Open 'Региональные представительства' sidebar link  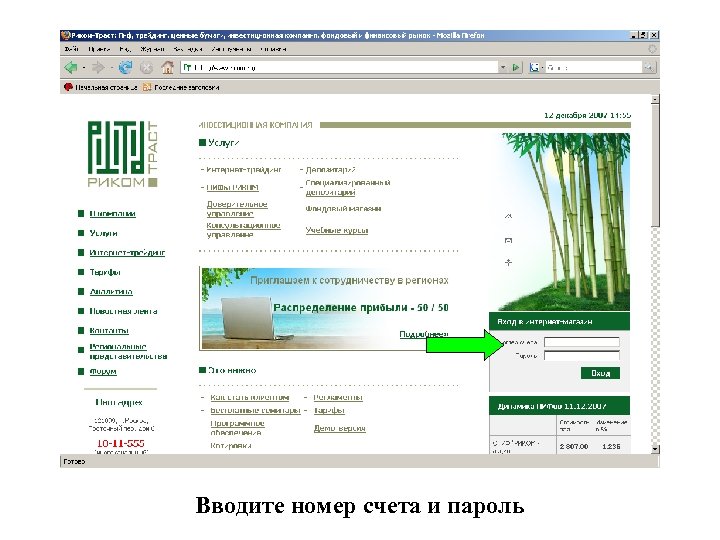(128, 351)
